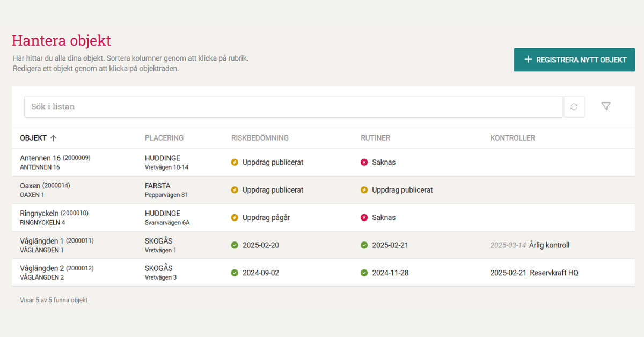Sort by the Kontroller column header
This screenshot has width=644, height=337.
coord(512,138)
